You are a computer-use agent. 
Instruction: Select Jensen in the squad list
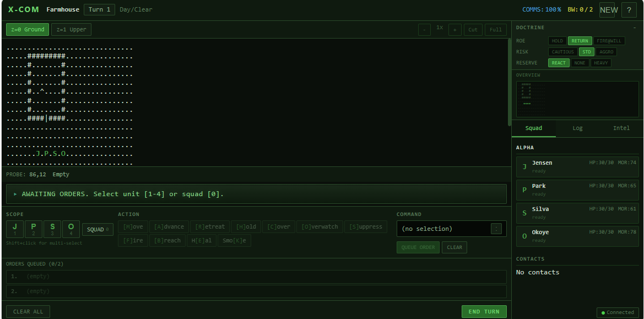(x=577, y=167)
